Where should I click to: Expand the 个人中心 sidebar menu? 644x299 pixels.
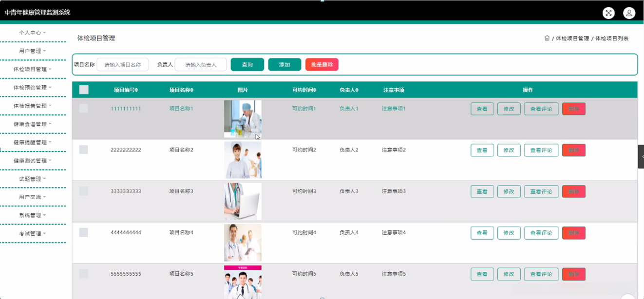click(33, 33)
